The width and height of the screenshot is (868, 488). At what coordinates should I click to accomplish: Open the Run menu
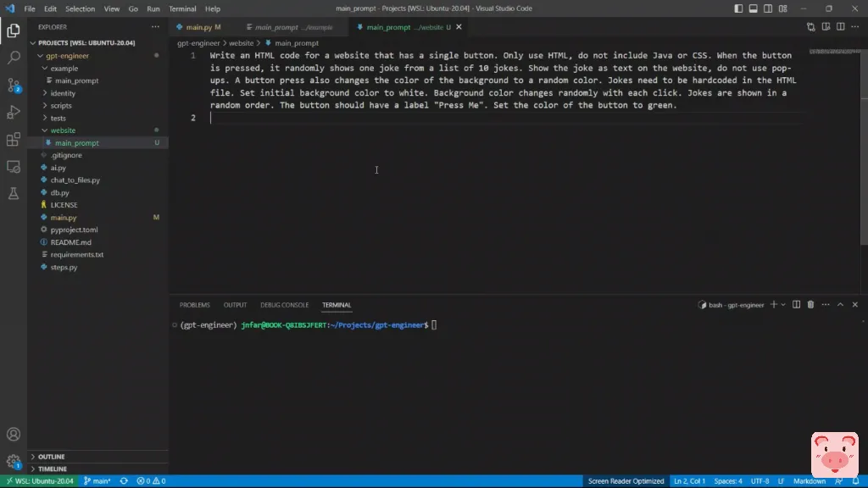click(153, 8)
